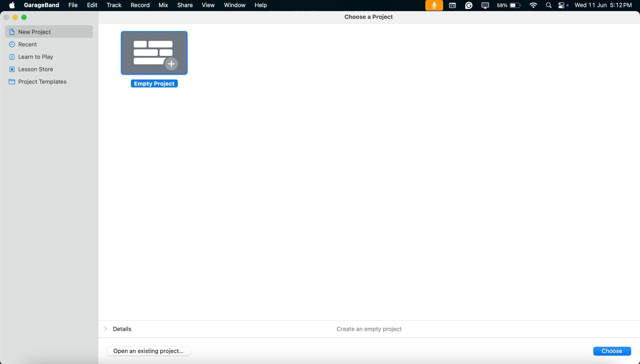
Task: Open New Project in sidebar
Action: coord(49,32)
